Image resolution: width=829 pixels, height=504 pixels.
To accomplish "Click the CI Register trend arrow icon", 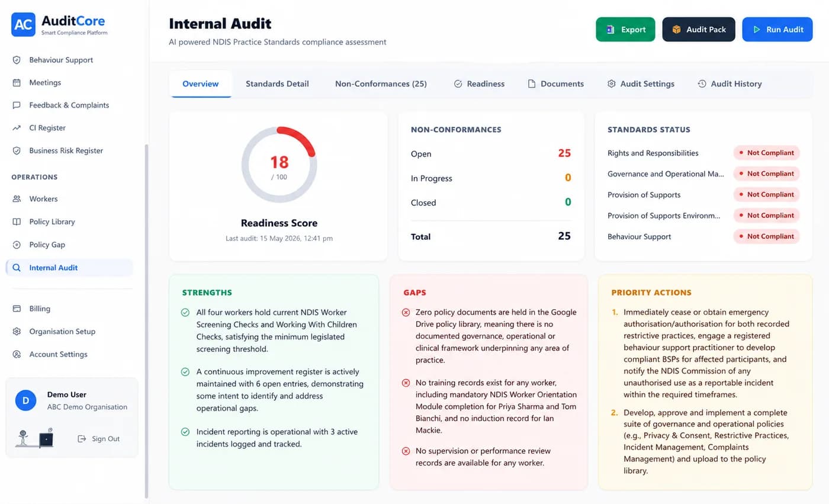I will pos(17,128).
